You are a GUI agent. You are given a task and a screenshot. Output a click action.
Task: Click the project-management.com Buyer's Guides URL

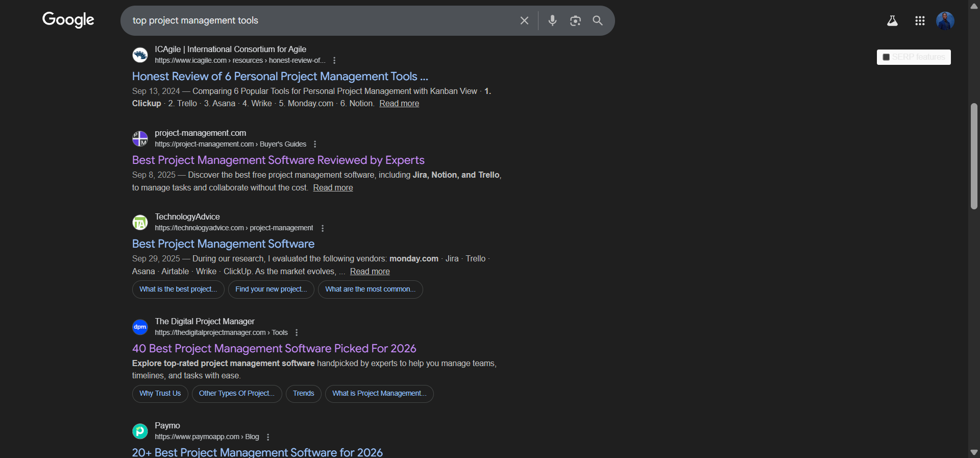click(231, 144)
